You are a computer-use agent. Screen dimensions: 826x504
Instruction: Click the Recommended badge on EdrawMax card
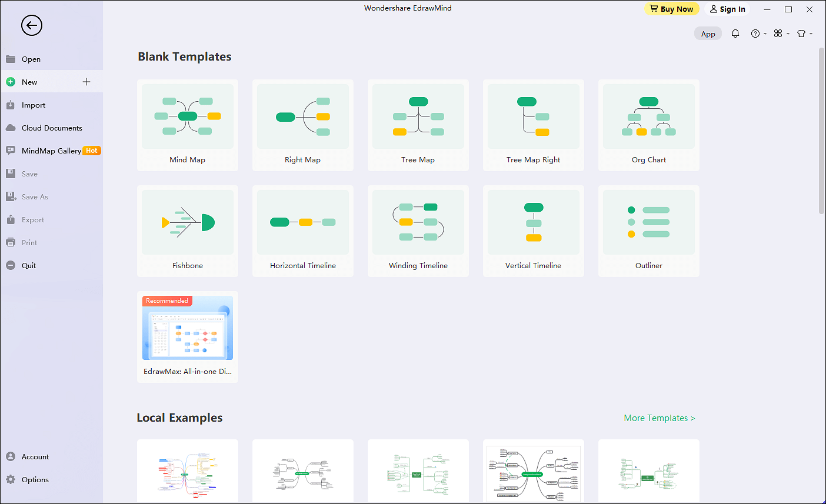coord(167,301)
